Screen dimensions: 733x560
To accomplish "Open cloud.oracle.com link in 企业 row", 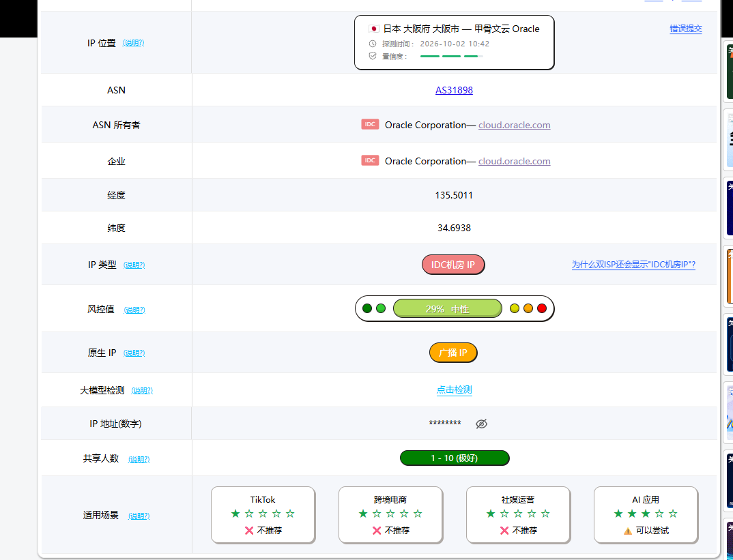I will tap(514, 161).
